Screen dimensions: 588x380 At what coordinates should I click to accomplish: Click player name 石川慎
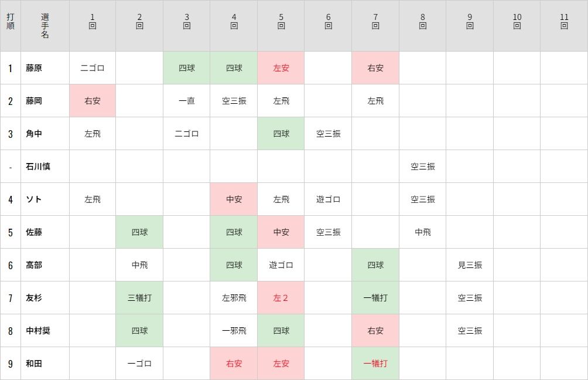38,167
